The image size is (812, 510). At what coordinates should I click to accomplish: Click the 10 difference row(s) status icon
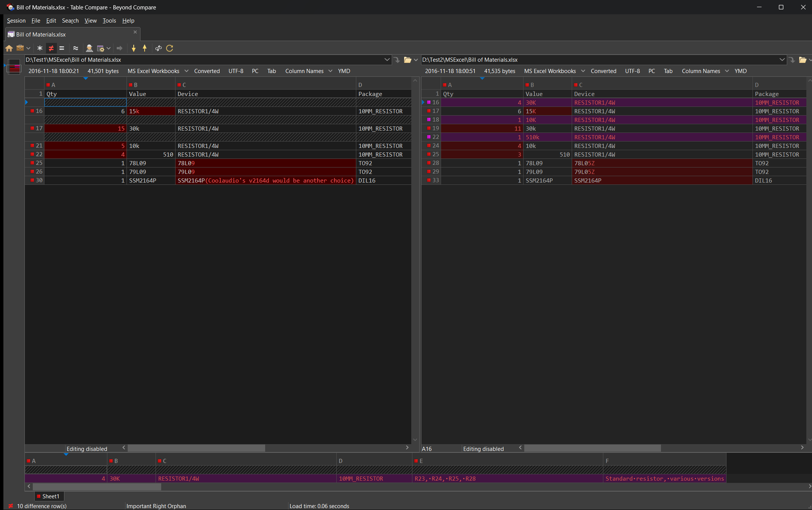(x=11, y=506)
